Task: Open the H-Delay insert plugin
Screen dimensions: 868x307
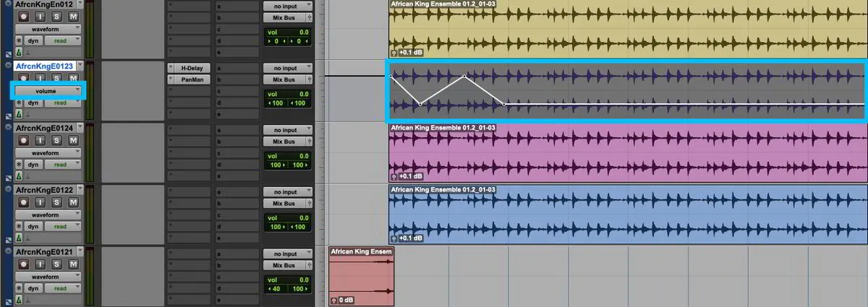Action: tap(192, 68)
